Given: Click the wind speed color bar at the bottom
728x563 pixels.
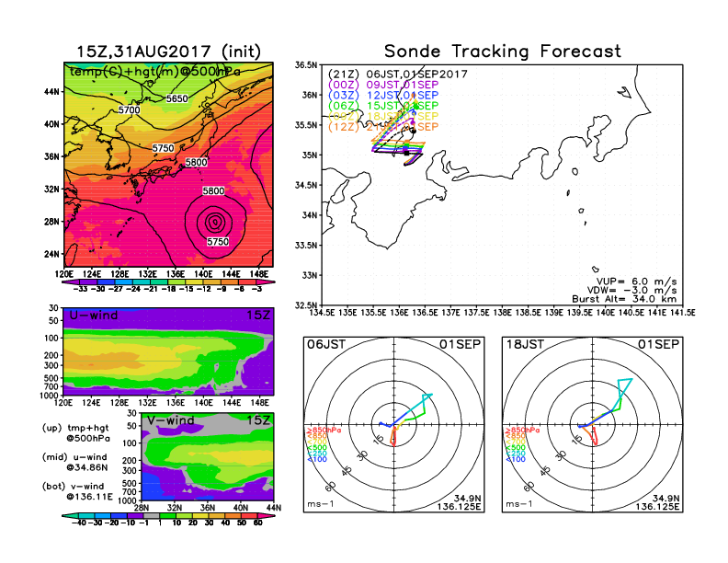Looking at the screenshot, I should [168, 517].
